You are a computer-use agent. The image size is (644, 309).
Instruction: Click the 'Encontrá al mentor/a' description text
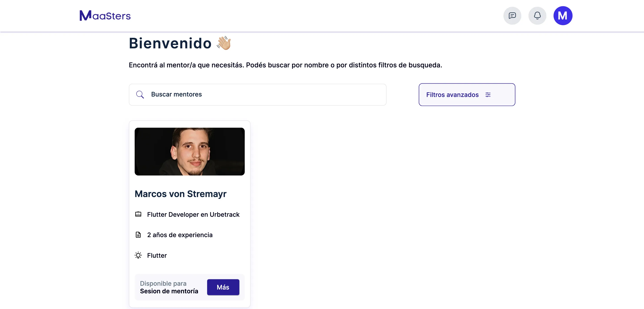click(x=285, y=65)
